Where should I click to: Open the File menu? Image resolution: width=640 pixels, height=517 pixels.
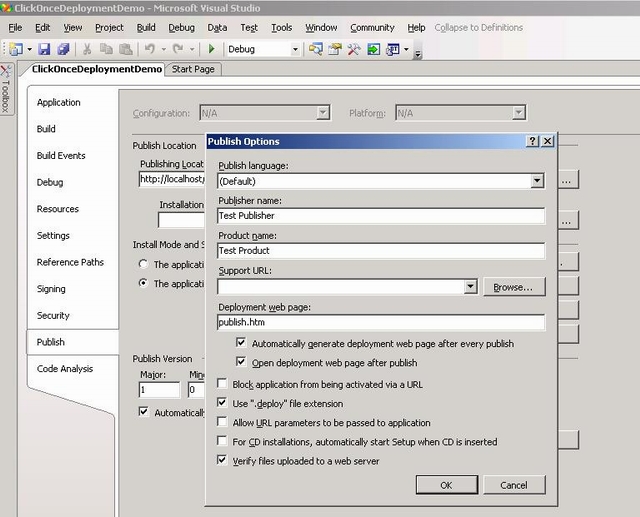pyautogui.click(x=15, y=27)
